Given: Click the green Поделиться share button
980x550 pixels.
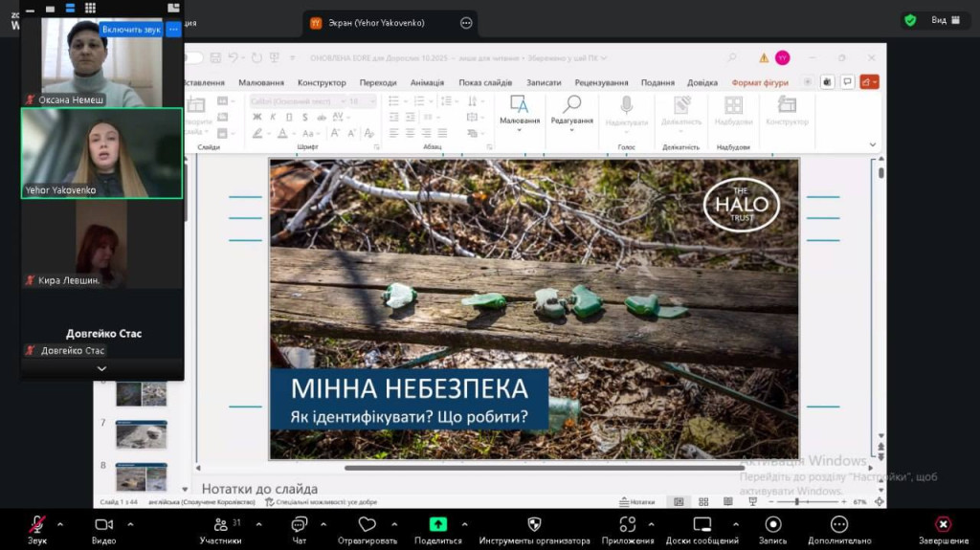Looking at the screenshot, I should pos(437,524).
